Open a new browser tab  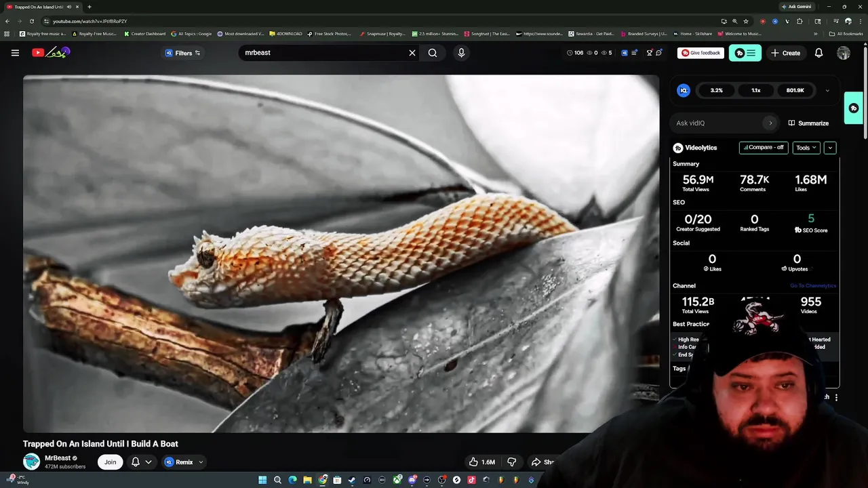point(90,7)
